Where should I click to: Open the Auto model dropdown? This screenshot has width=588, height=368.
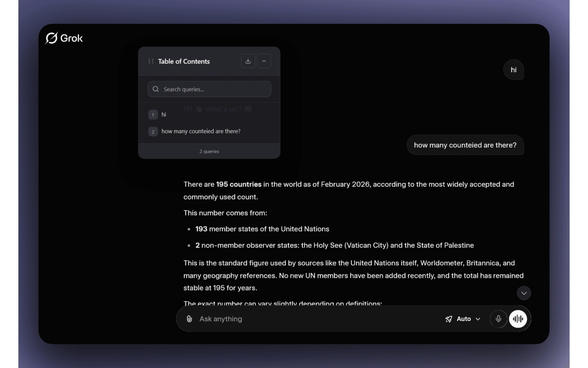click(463, 319)
